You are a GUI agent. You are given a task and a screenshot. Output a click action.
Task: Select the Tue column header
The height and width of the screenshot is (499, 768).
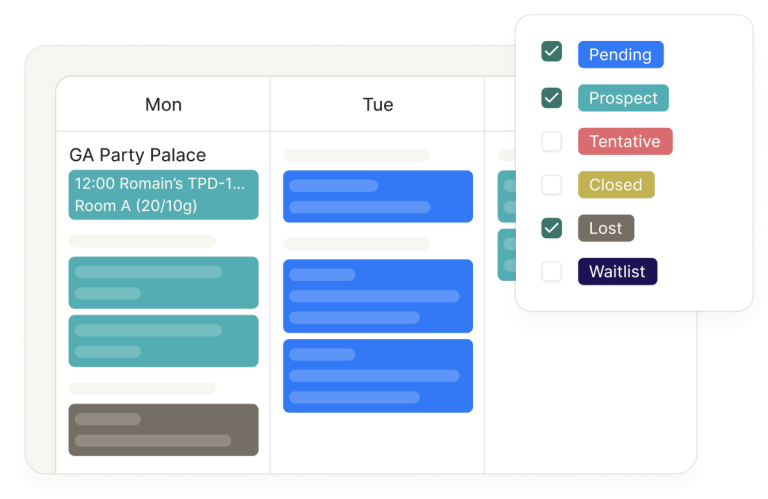378,104
